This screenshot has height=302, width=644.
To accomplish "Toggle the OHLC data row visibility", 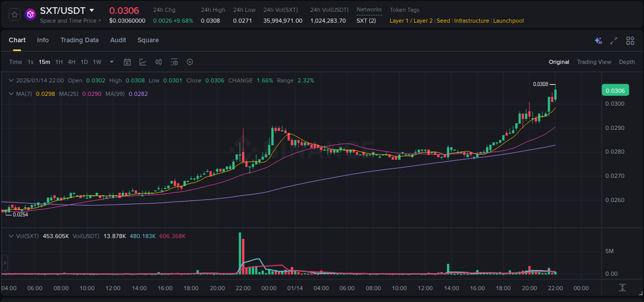I will point(11,80).
